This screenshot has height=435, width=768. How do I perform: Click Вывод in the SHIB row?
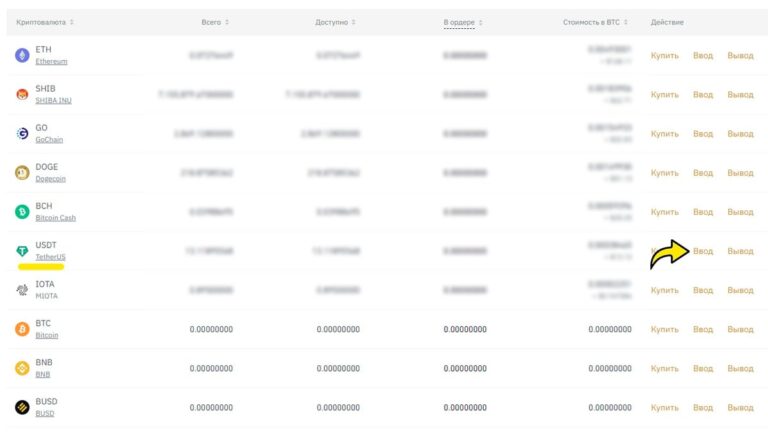[740, 95]
